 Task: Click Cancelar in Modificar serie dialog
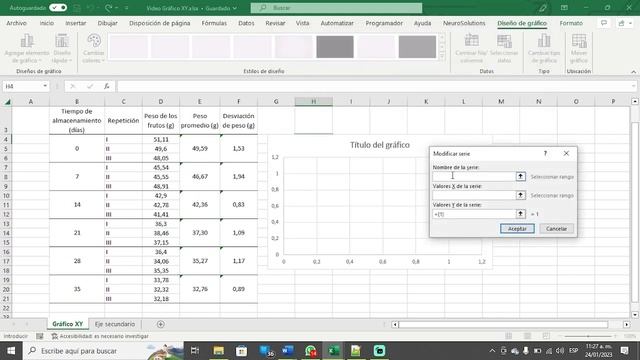[x=556, y=229]
